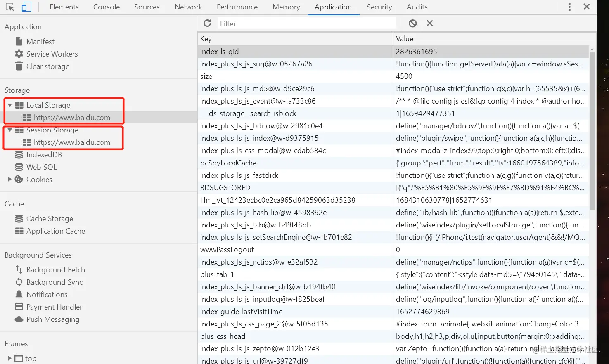This screenshot has width=609, height=364.
Task: Open the Network tab
Action: [189, 7]
